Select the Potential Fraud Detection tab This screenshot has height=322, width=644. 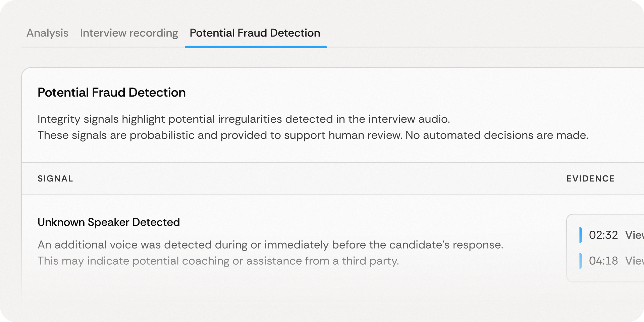coord(255,33)
